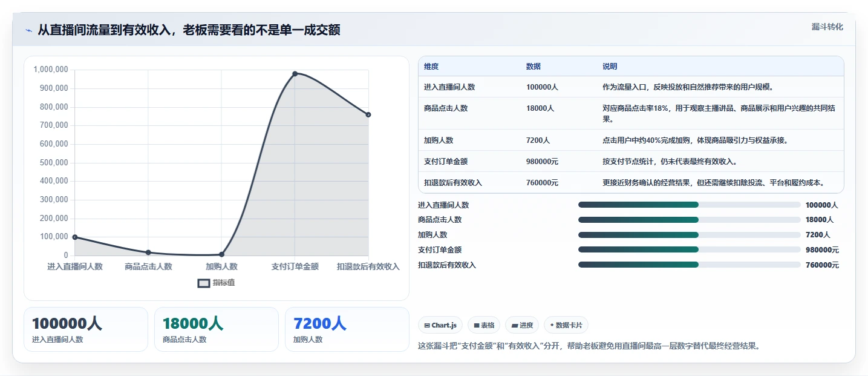Click the 760000元 value beside its progress bar

pos(822,265)
